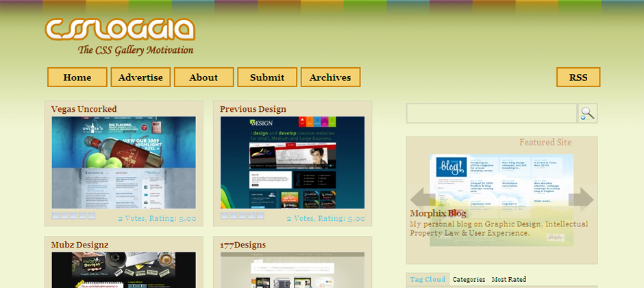Rate Previous Design three stars
The width and height of the screenshot is (644, 288).
pyautogui.click(x=243, y=216)
